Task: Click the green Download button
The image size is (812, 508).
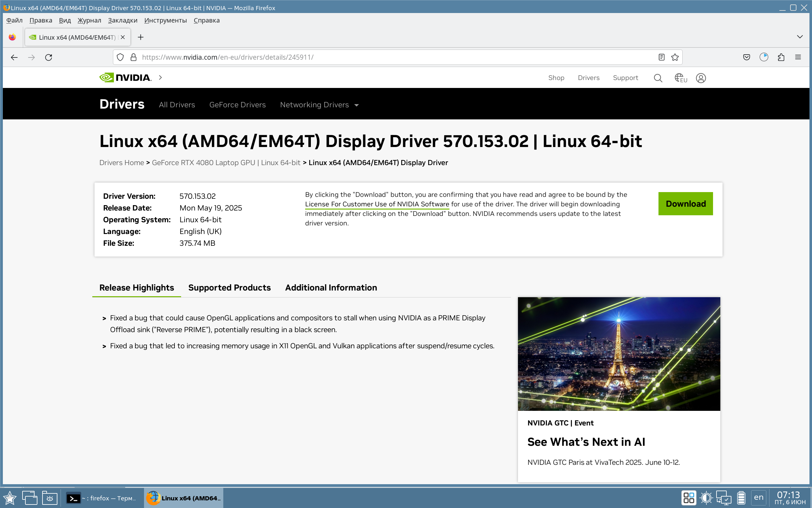Action: coord(685,204)
